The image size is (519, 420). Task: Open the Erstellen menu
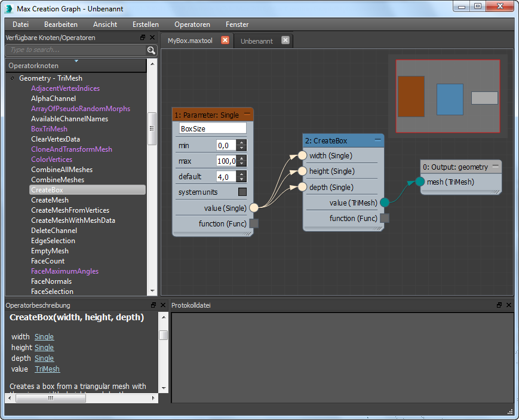[146, 24]
